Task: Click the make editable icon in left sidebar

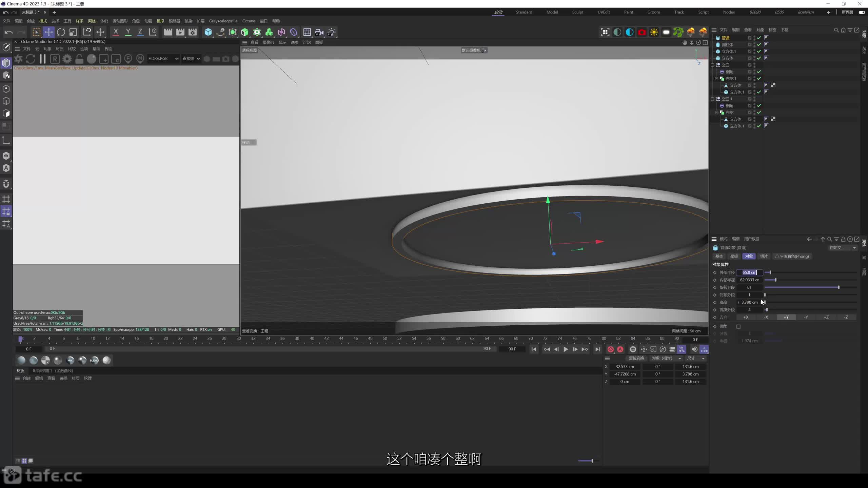Action: (x=6, y=47)
